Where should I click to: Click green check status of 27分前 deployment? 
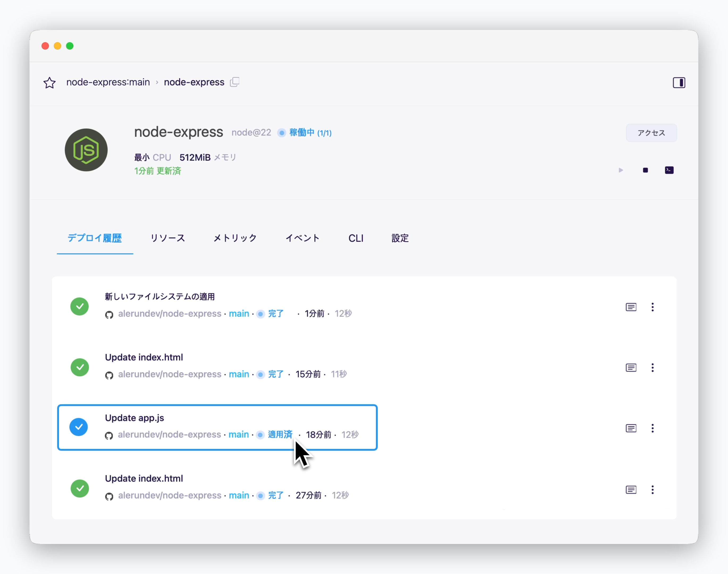tap(80, 488)
